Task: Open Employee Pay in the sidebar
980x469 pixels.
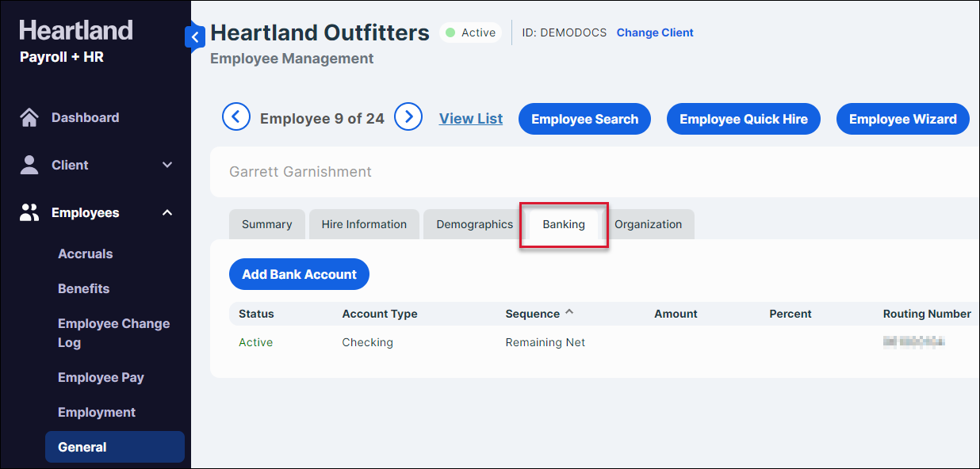Action: 101,377
